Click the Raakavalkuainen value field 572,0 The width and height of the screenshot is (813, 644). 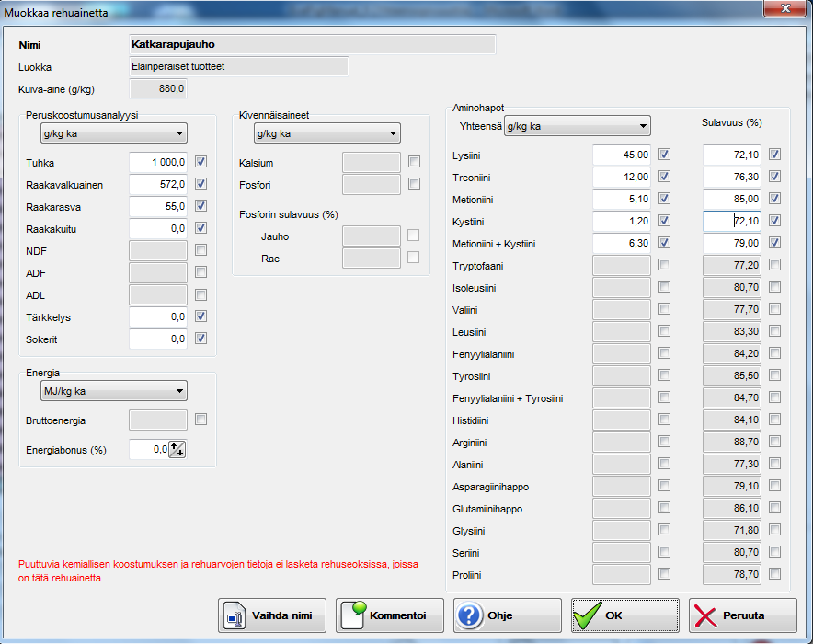[x=158, y=185]
